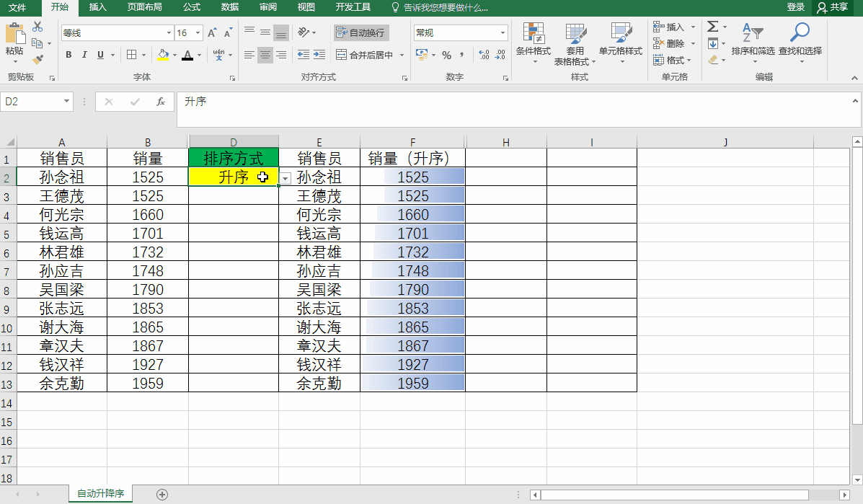This screenshot has width=863, height=504.
Task: Open 条件格式 conditional formatting
Action: pyautogui.click(x=534, y=43)
